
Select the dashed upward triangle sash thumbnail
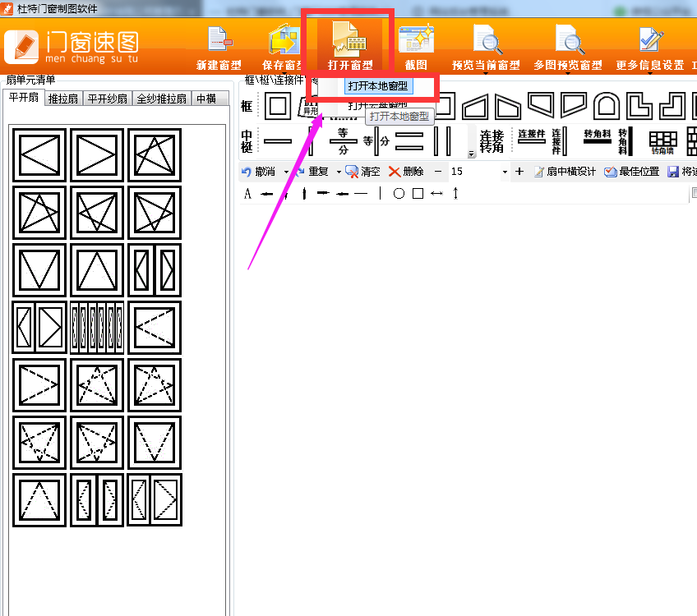39,500
